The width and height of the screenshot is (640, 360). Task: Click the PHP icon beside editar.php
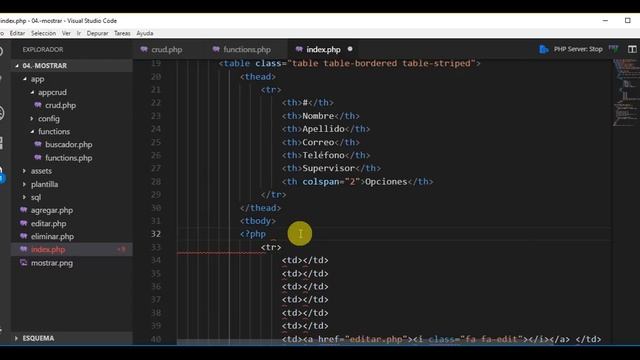(x=24, y=223)
